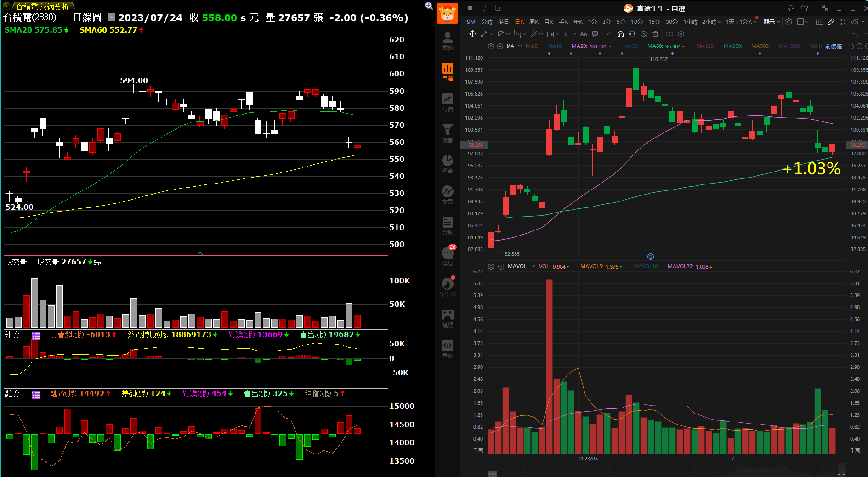Screen dimensions: 868x477
Task: Switch to the 周K weekly chart tab
Action: tap(534, 22)
